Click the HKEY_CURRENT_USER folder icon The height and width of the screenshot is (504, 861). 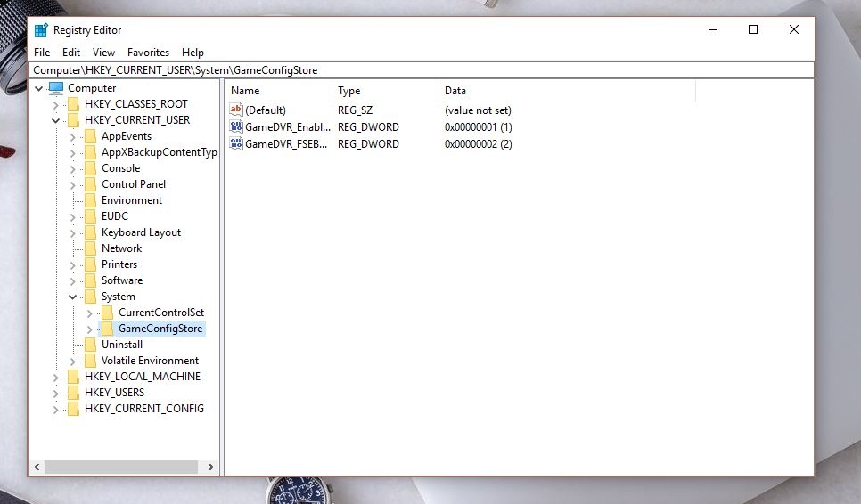click(73, 120)
